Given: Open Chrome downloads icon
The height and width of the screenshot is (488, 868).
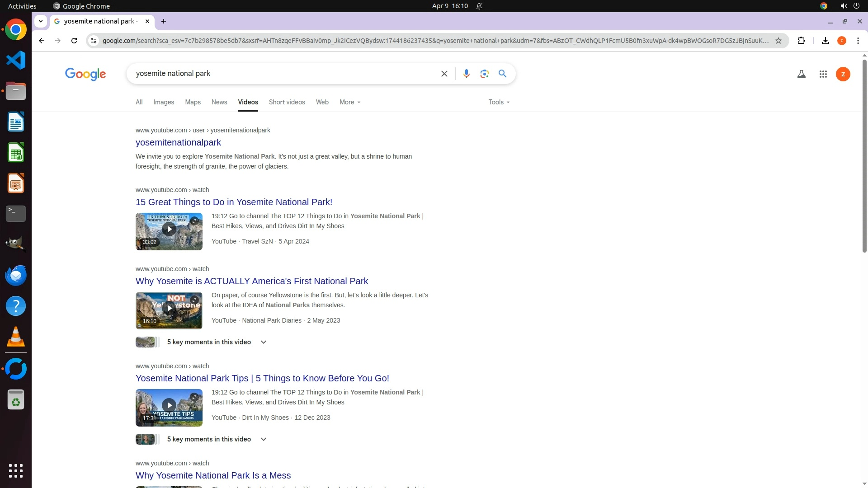Looking at the screenshot, I should (825, 41).
